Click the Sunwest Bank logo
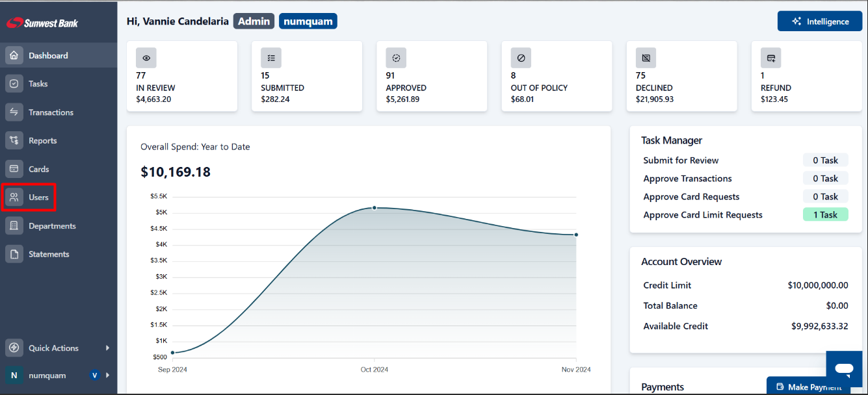 42,23
